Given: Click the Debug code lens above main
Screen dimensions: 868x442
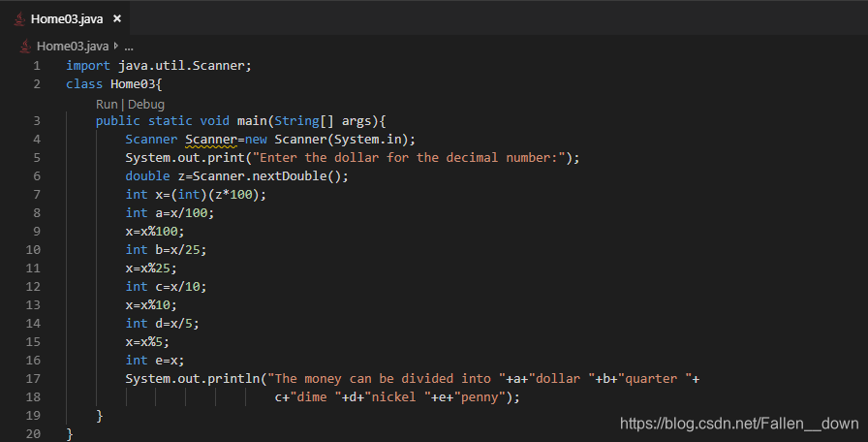Looking at the screenshot, I should click(x=146, y=104).
